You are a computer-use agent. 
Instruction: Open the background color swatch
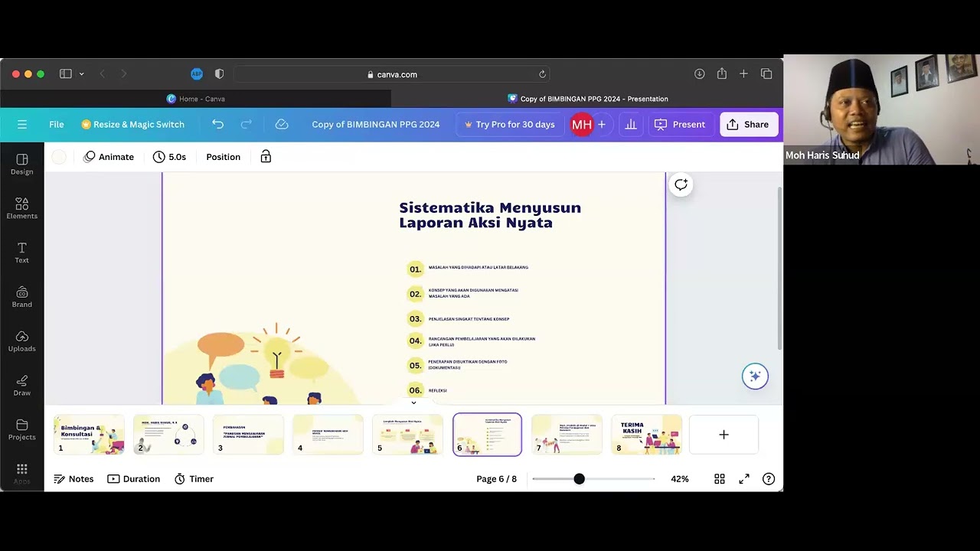(x=59, y=157)
